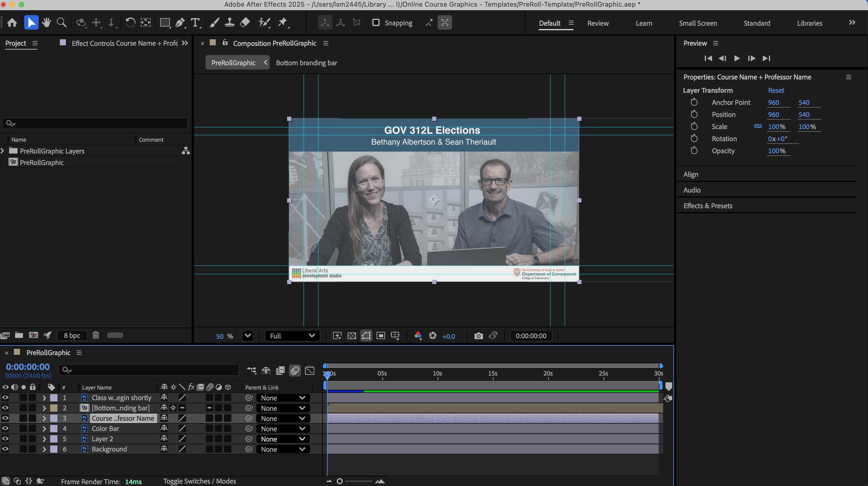Switch to the Review workspace

pos(598,23)
